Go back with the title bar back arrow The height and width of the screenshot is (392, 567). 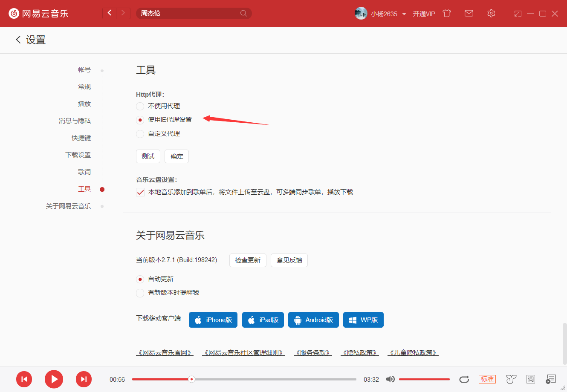[110, 13]
